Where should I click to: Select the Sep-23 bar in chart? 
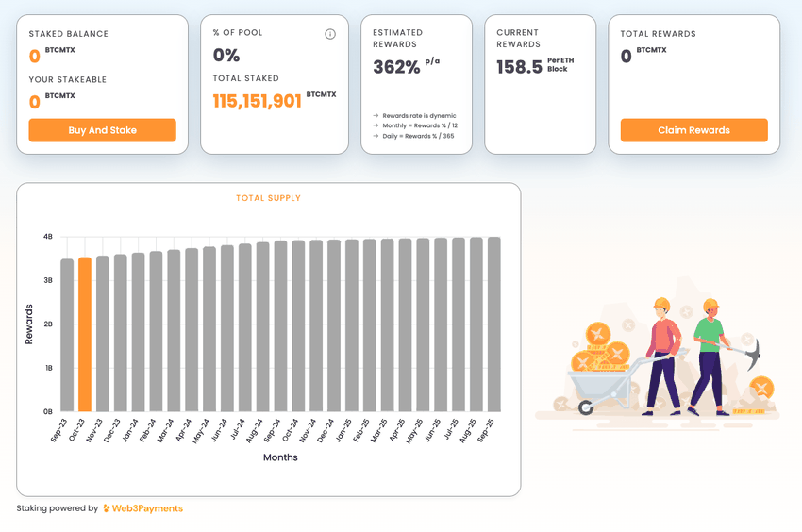point(67,335)
